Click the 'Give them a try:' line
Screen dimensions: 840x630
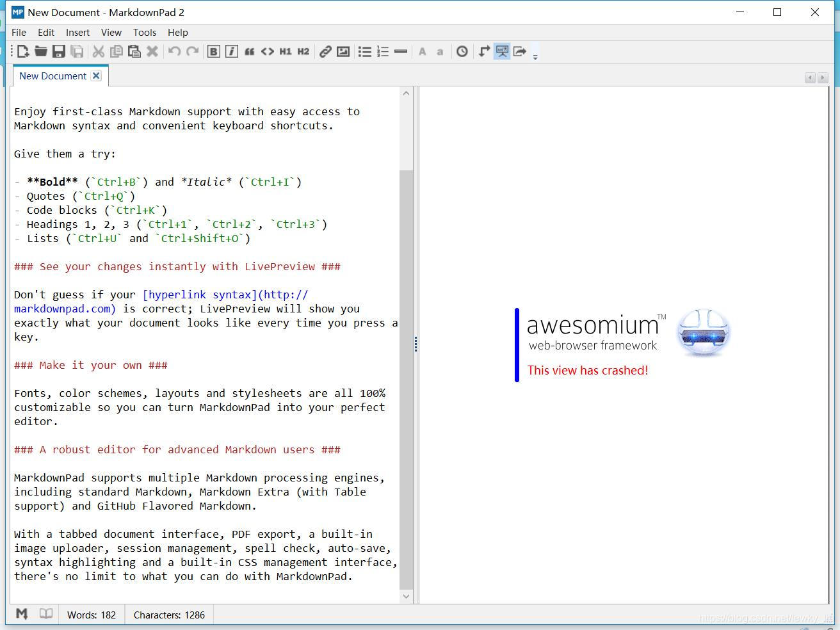click(65, 154)
